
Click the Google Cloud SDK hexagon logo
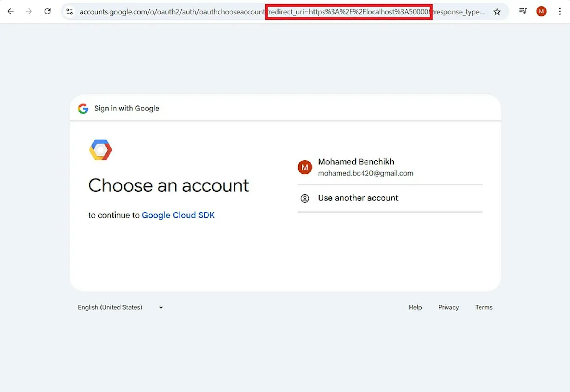point(100,150)
